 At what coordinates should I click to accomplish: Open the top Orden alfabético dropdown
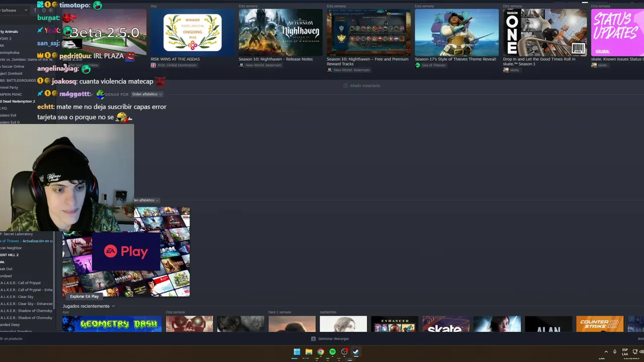click(x=146, y=94)
